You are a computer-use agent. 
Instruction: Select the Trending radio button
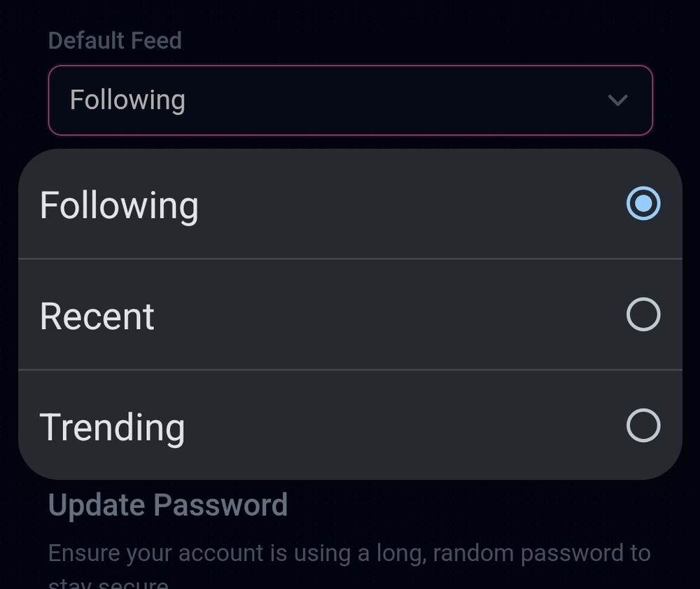(x=643, y=425)
